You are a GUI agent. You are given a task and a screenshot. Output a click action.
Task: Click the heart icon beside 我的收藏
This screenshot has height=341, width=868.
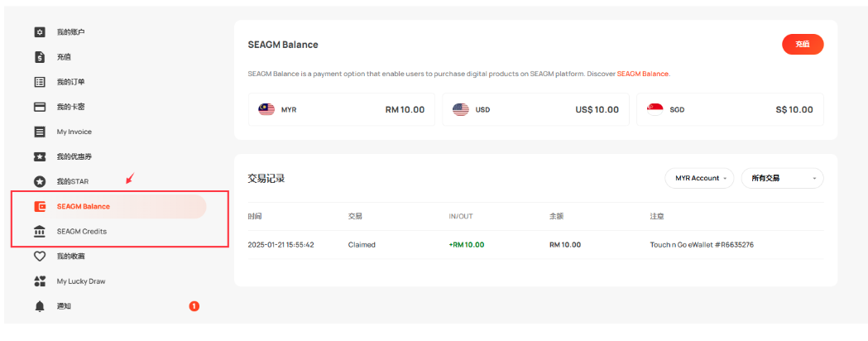click(40, 257)
